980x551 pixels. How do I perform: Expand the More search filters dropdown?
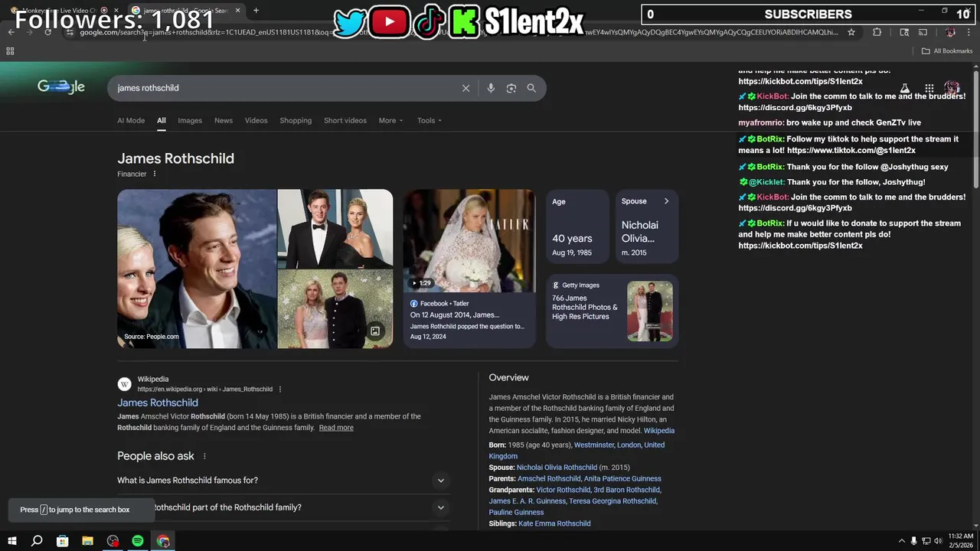pyautogui.click(x=390, y=120)
